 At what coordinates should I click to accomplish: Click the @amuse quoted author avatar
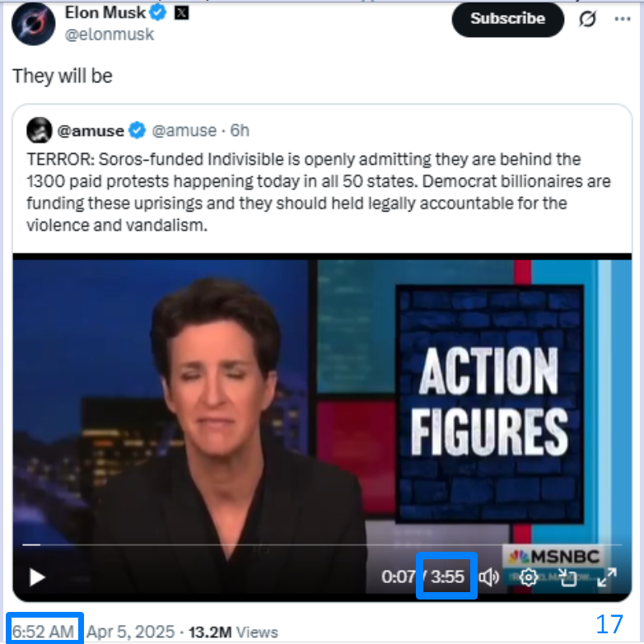pos(40,130)
